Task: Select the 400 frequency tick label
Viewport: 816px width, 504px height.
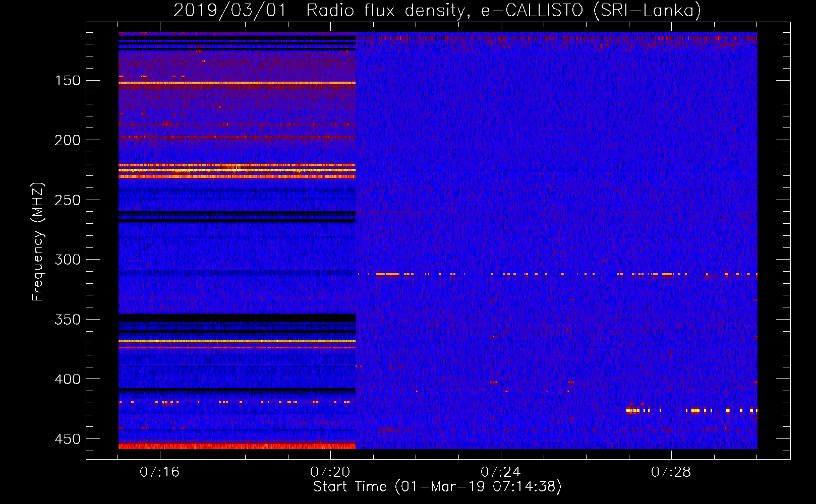Action: click(68, 379)
